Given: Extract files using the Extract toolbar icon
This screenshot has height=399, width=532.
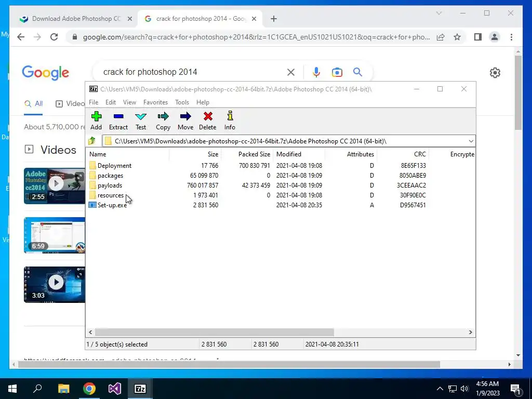Looking at the screenshot, I should 118,121.
